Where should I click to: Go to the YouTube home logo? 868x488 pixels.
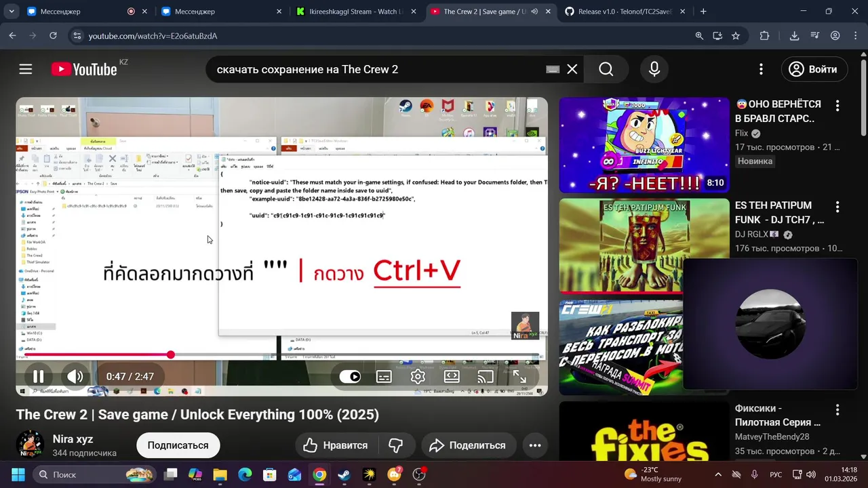coord(84,69)
